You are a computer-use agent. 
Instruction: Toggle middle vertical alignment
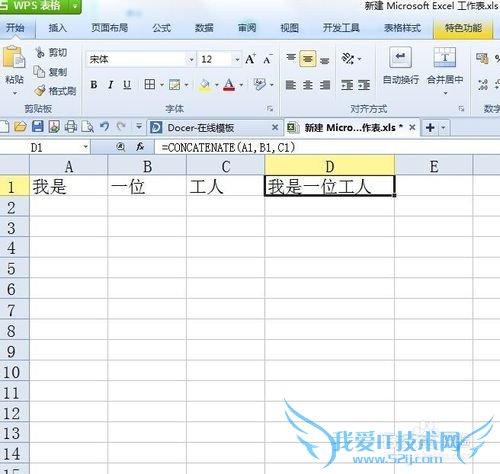[x=308, y=59]
